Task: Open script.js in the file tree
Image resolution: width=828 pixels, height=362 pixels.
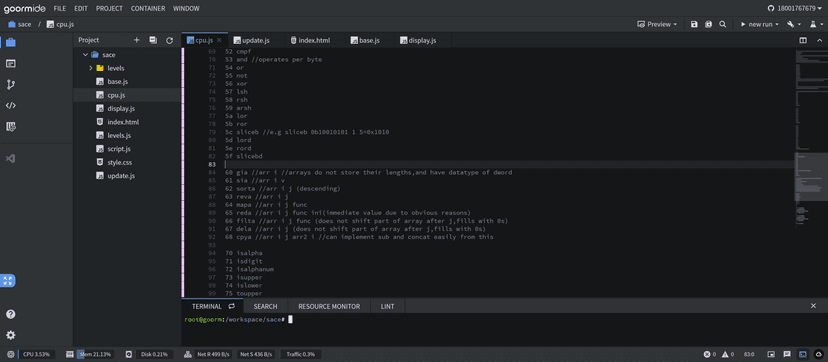Action: (x=119, y=149)
